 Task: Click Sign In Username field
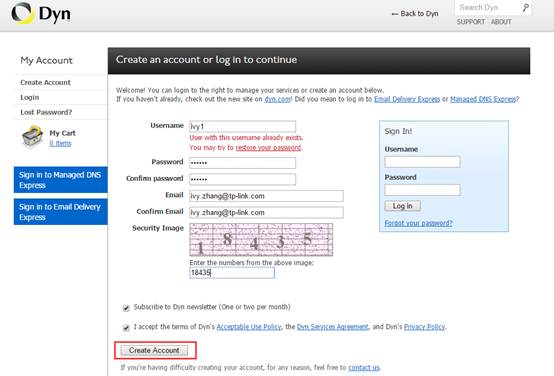click(422, 162)
